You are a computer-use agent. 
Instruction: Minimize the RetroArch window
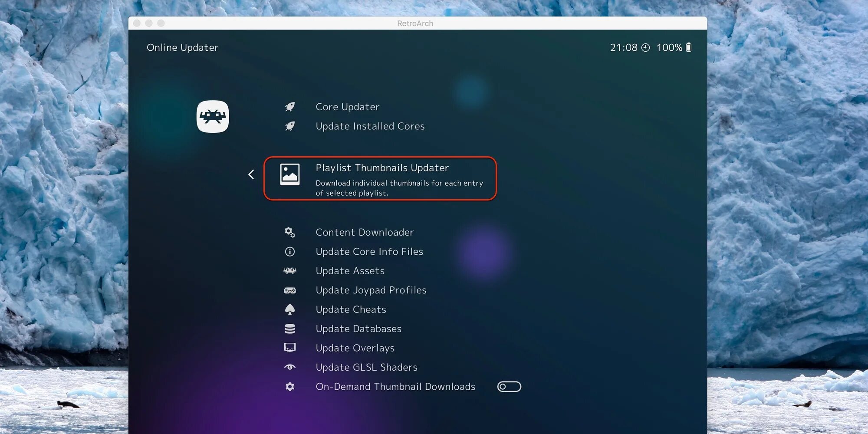pyautogui.click(x=149, y=23)
